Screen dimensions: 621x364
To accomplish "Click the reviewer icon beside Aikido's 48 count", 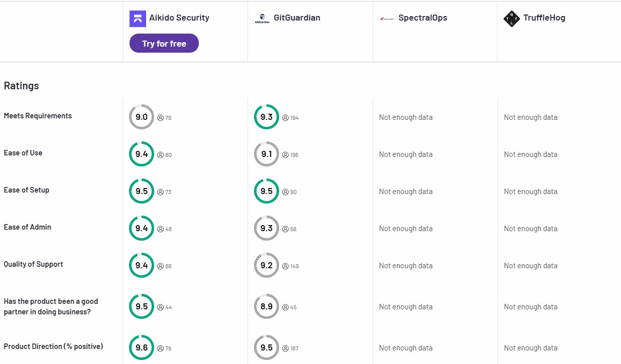I will (x=161, y=229).
